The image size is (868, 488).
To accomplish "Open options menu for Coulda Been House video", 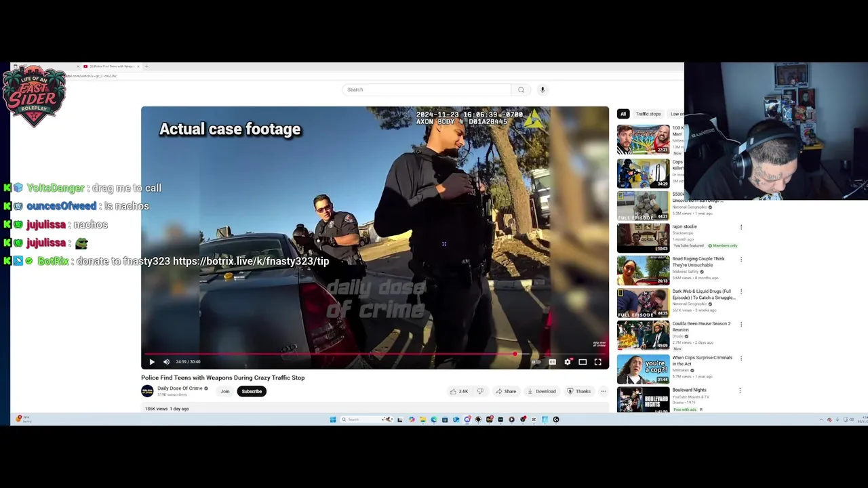I will (741, 325).
